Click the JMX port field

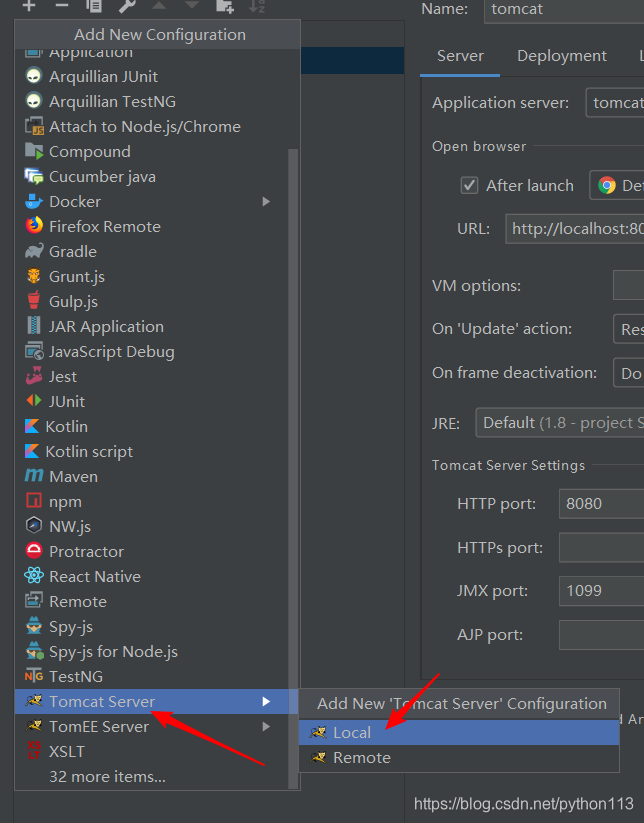(601, 591)
